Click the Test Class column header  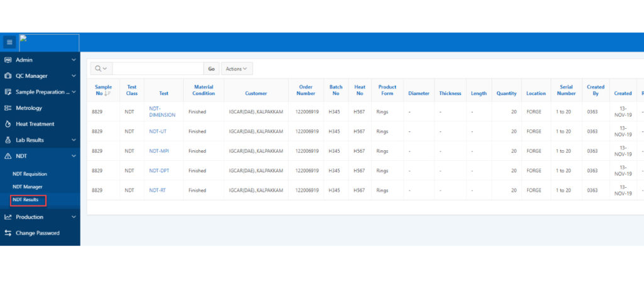pos(132,90)
